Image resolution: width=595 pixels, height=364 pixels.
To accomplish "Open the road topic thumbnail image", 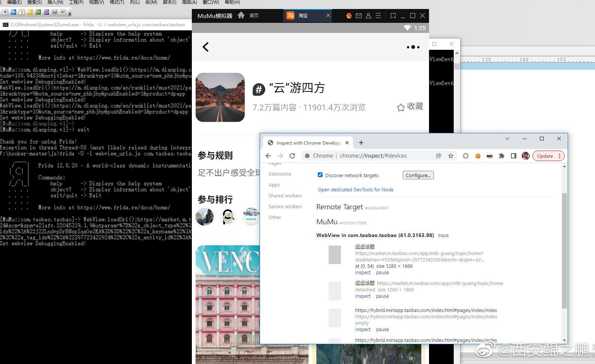I will (220, 97).
